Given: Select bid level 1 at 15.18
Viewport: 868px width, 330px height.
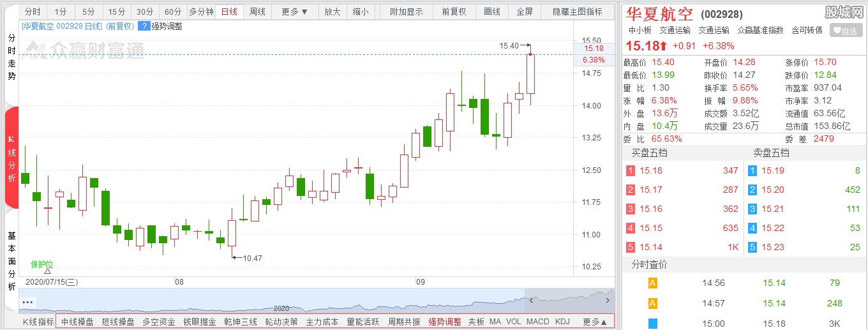Looking at the screenshot, I should [683, 170].
